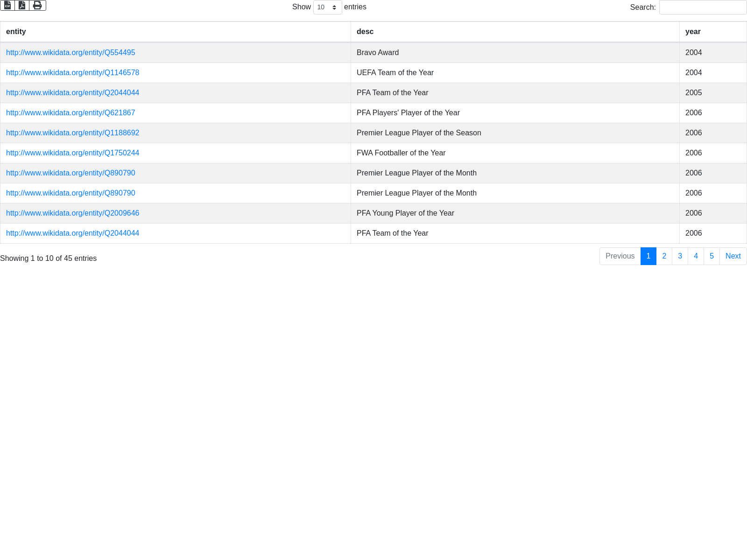This screenshot has width=747, height=560.
Task: Go to last page 5
Action: pyautogui.click(x=712, y=256)
